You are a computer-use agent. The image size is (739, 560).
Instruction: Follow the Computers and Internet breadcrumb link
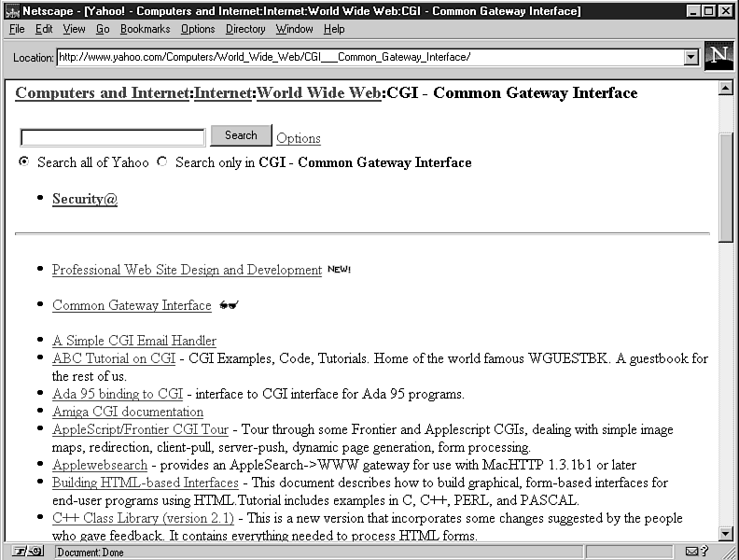103,92
